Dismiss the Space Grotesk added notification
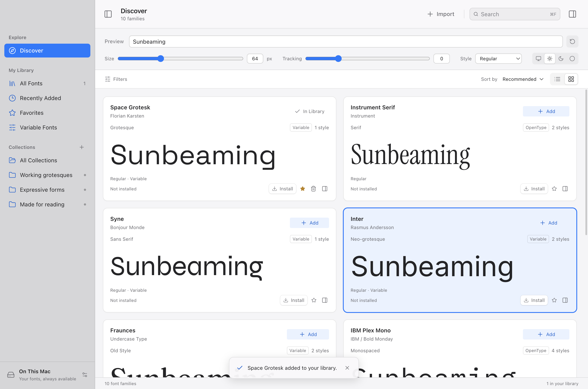 tap(347, 368)
